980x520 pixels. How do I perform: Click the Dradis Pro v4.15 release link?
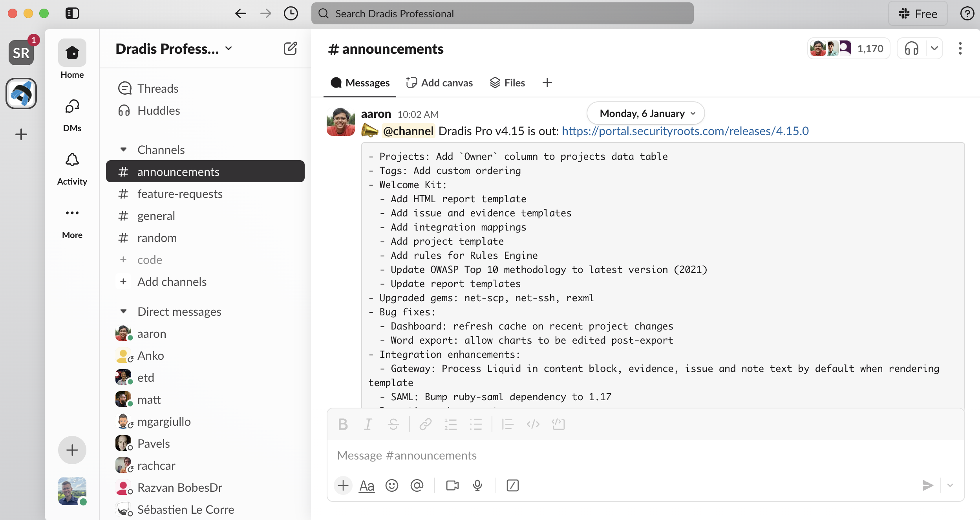(685, 131)
